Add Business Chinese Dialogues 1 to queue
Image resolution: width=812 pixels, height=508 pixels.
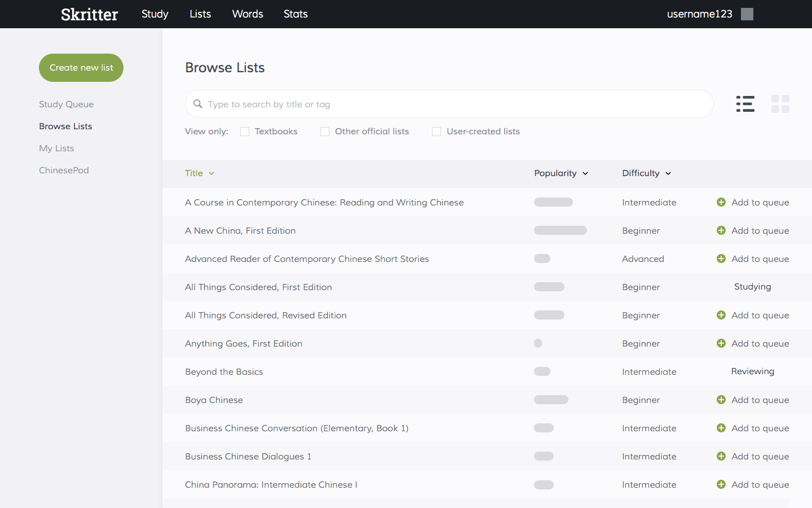click(x=753, y=456)
